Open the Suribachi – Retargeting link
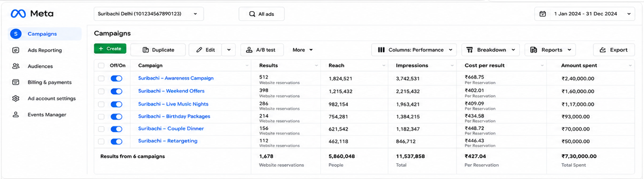Screen dimensions: 644x179 click(168, 141)
